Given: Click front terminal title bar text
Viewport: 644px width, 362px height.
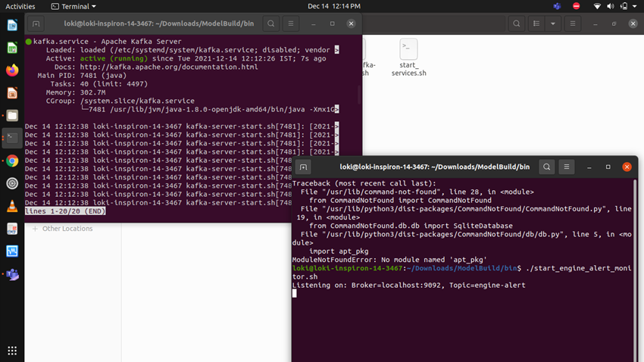Looking at the screenshot, I should click(x=435, y=167).
